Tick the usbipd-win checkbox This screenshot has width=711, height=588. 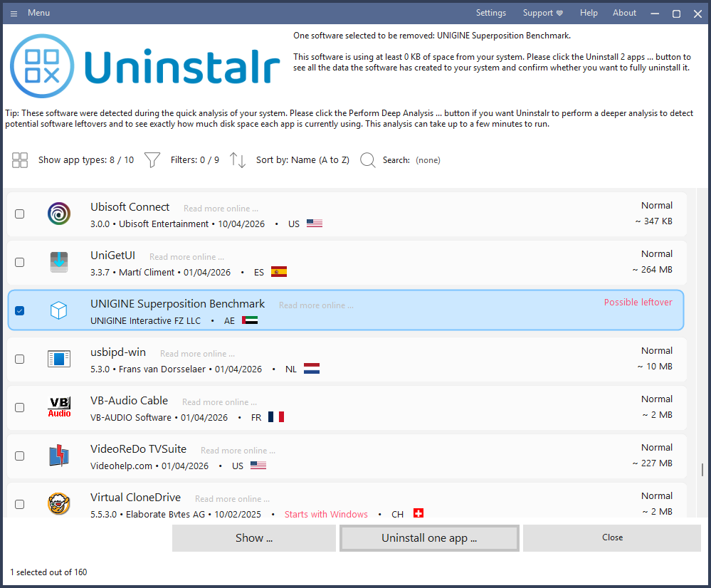click(19, 359)
